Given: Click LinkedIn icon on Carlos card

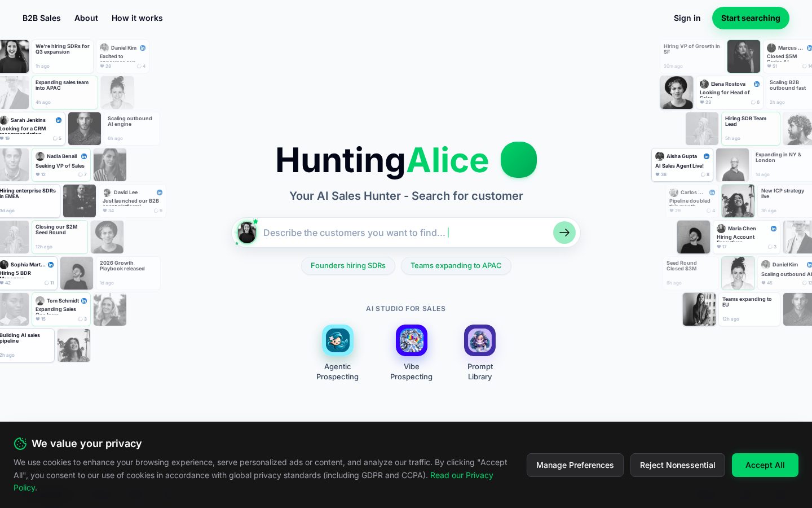Looking at the screenshot, I should click(x=712, y=192).
